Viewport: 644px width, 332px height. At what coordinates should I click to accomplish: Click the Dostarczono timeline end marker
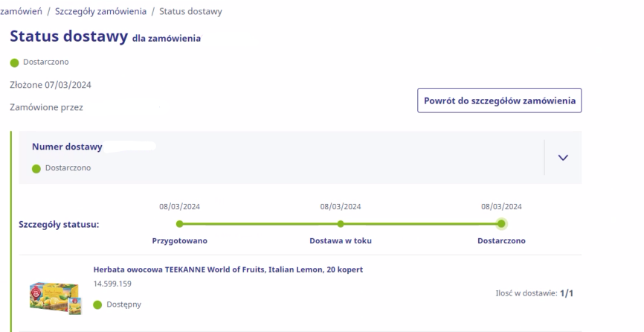coord(501,224)
